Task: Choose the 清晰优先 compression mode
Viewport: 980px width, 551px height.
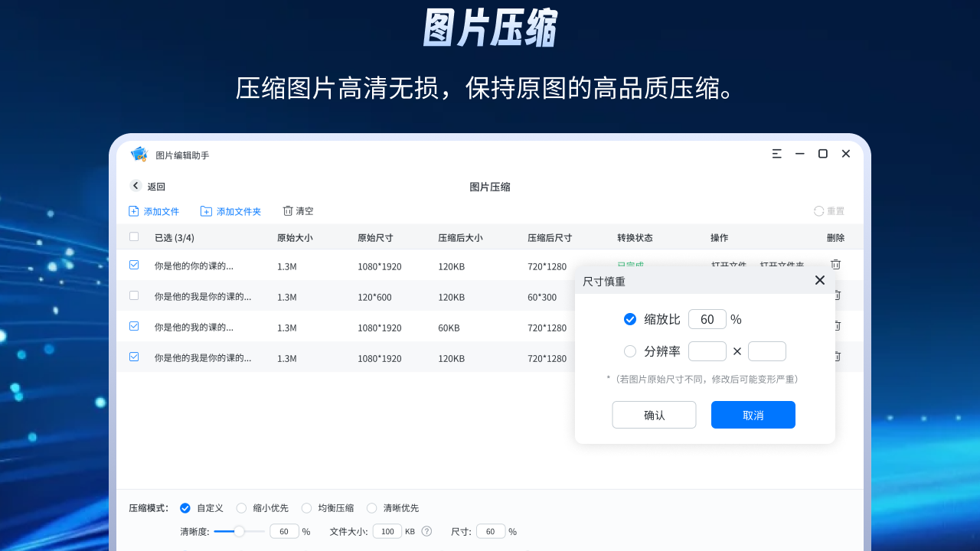Action: [371, 507]
